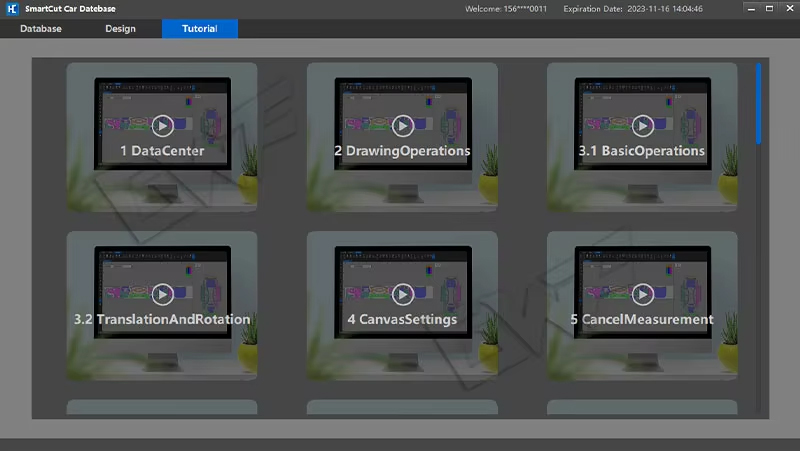Click the '1 DataCenter' title text

pyautogui.click(x=162, y=151)
